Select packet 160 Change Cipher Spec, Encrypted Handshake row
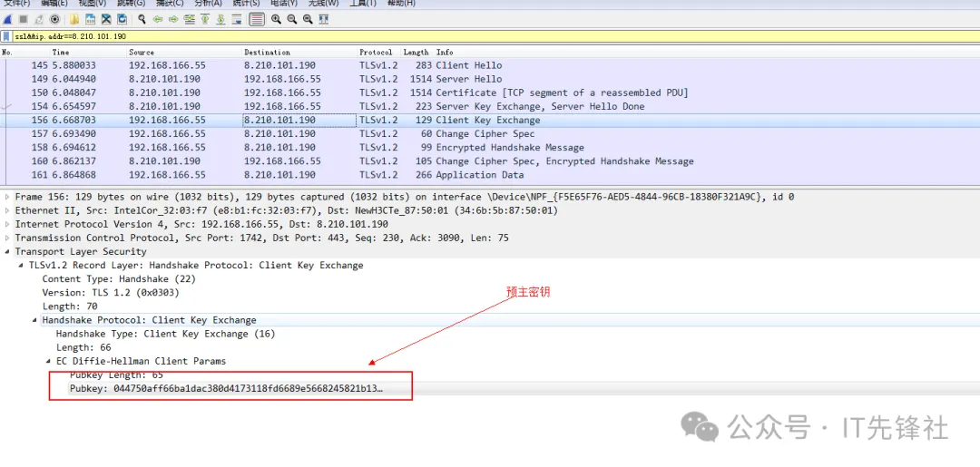This screenshot has width=980, height=467. (490, 161)
